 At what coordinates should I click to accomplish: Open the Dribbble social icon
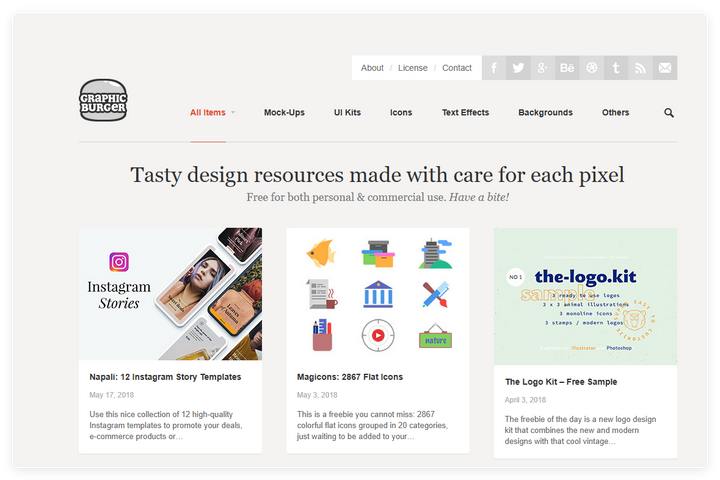tap(591, 68)
